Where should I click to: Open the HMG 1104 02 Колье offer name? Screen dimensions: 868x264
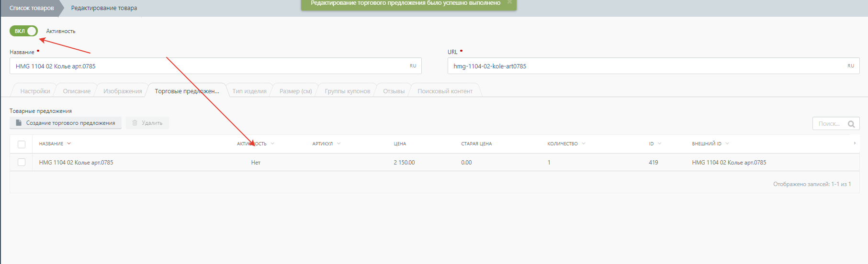coord(76,163)
